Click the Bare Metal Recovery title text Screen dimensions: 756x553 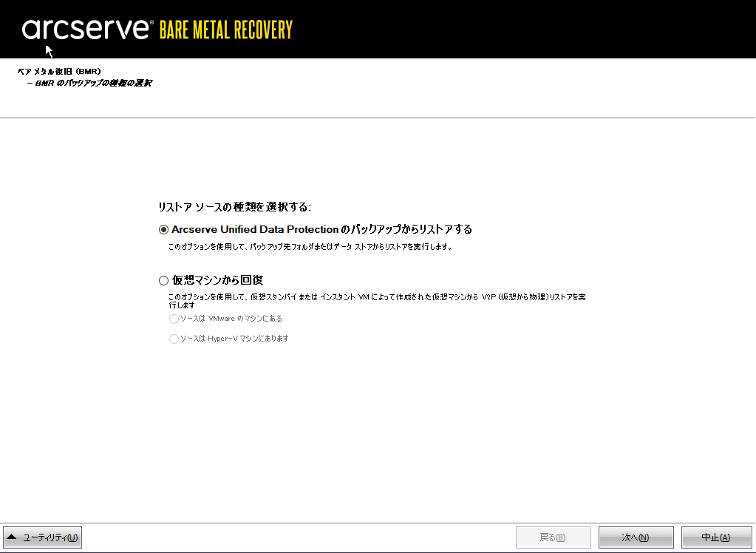226,30
